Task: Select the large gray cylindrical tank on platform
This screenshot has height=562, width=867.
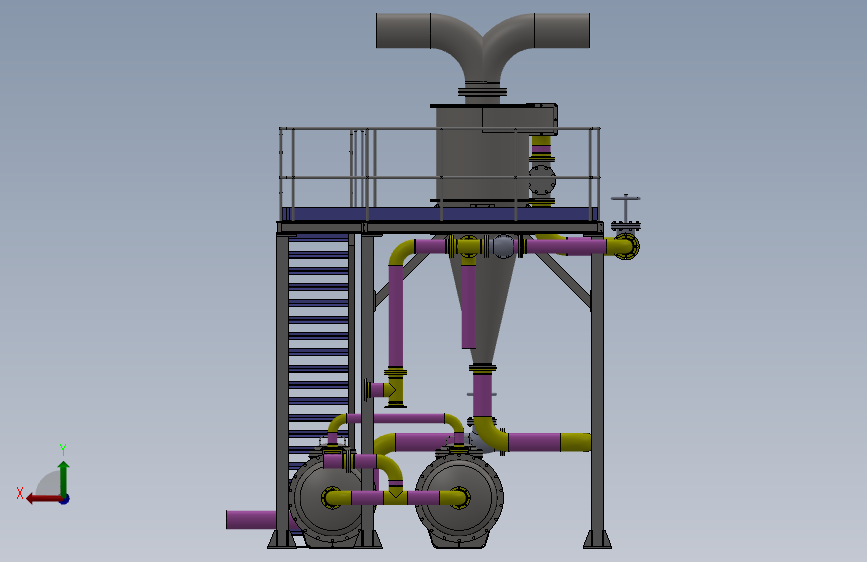Action: [x=481, y=155]
